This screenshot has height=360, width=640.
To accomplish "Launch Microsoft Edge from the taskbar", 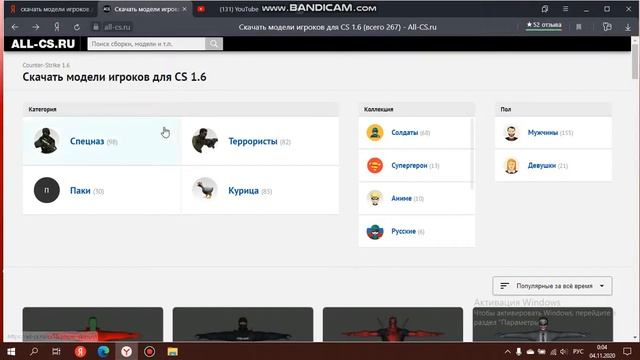I will click(x=103, y=351).
